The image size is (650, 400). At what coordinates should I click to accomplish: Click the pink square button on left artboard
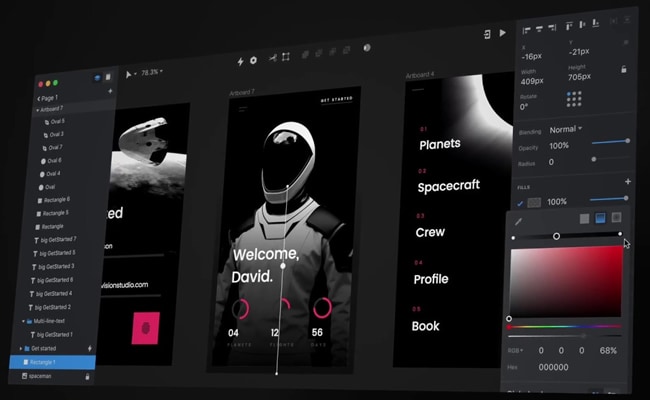(146, 328)
